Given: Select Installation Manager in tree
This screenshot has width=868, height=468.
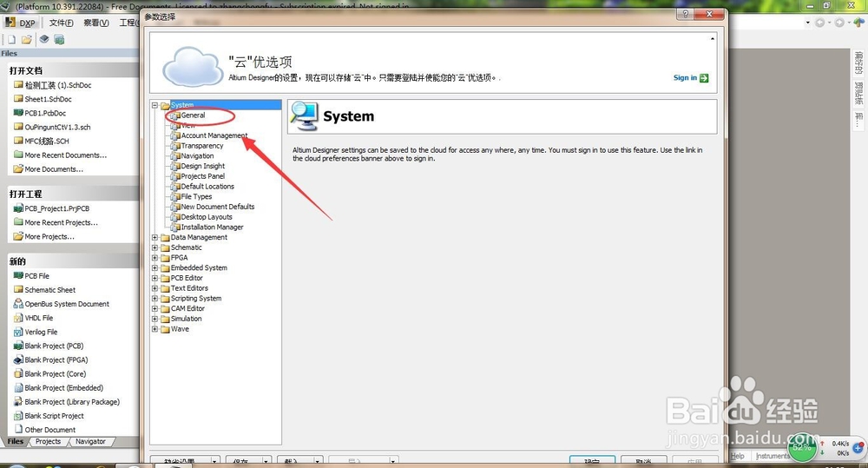Looking at the screenshot, I should click(212, 227).
